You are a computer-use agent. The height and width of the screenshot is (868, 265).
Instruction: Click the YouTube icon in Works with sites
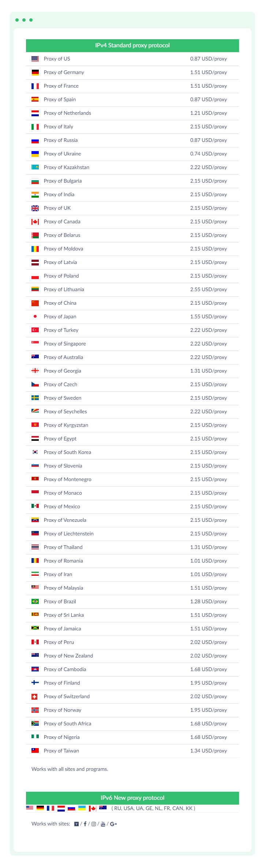pos(103,824)
